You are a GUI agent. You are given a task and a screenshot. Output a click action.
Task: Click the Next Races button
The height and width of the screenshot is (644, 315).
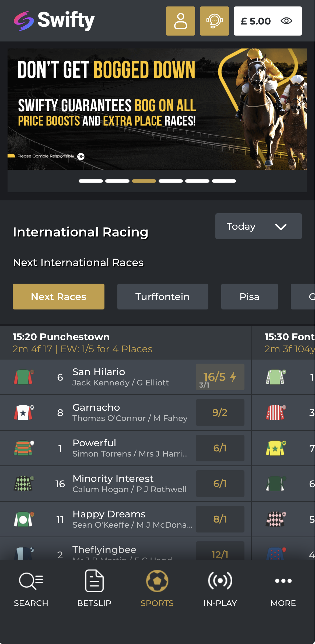pos(58,297)
